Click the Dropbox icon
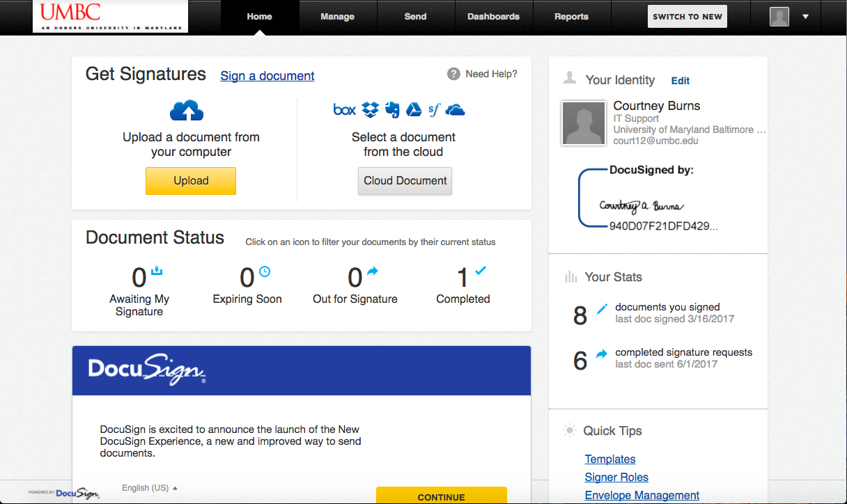The width and height of the screenshot is (847, 504). (x=371, y=109)
